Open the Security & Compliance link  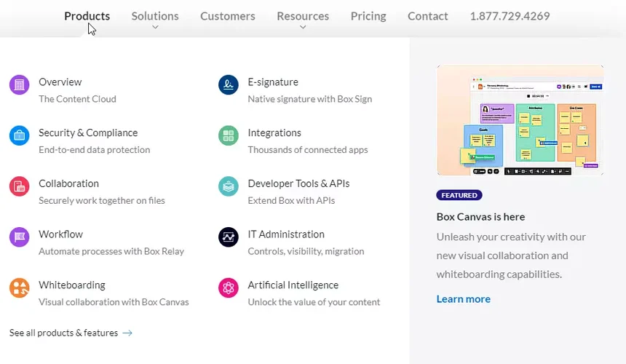[88, 132]
